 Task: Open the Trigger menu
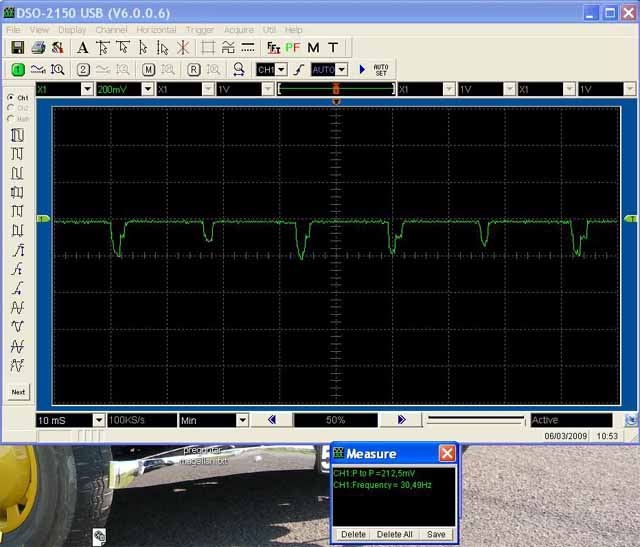(x=200, y=30)
